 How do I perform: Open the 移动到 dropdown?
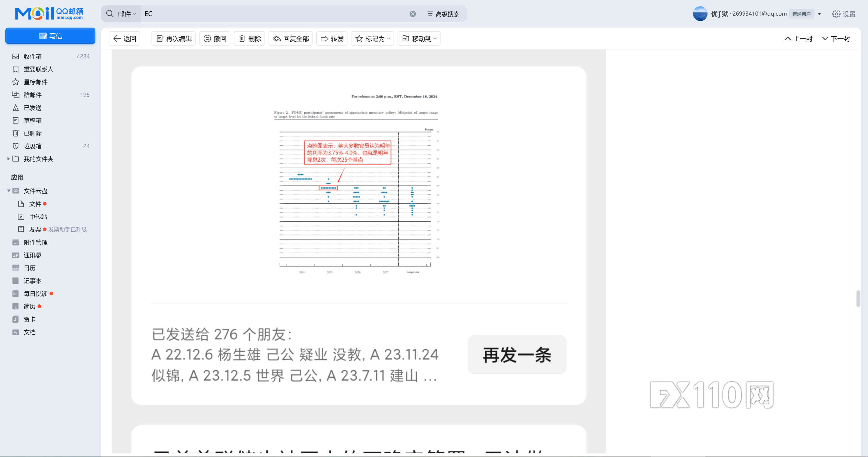point(419,39)
